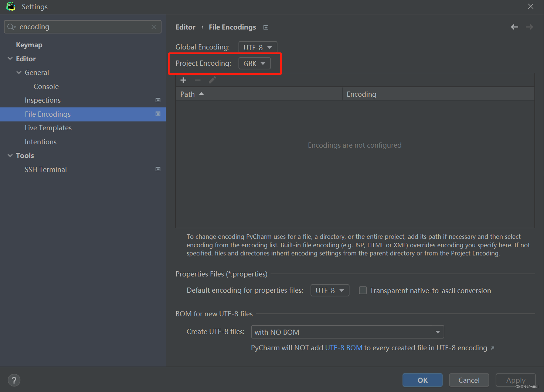The image size is (544, 392).
Task: Open default properties files encoding dropdown
Action: click(330, 290)
